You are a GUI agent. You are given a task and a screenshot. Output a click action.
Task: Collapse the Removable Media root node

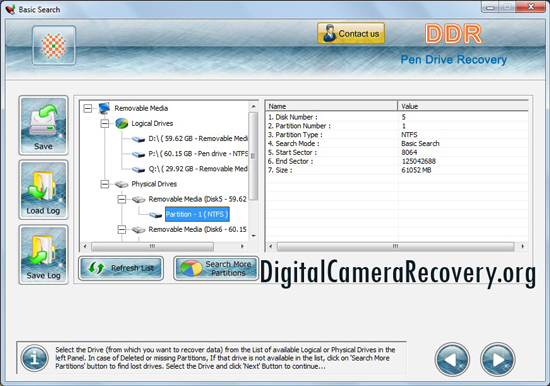[x=88, y=108]
